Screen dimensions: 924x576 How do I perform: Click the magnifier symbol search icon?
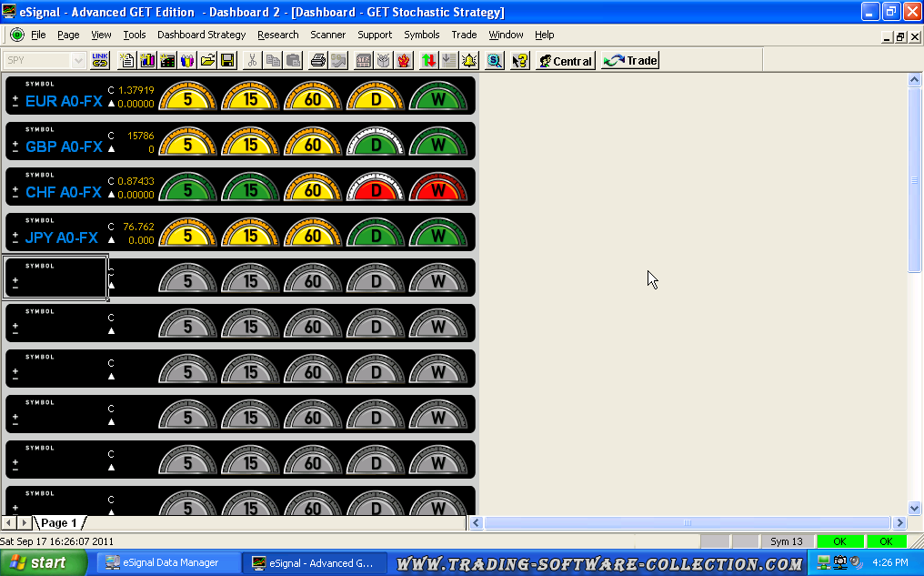pyautogui.click(x=495, y=61)
